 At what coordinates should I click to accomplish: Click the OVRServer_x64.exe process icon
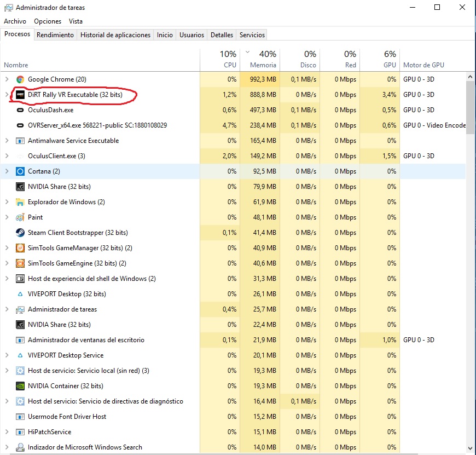pyautogui.click(x=20, y=125)
